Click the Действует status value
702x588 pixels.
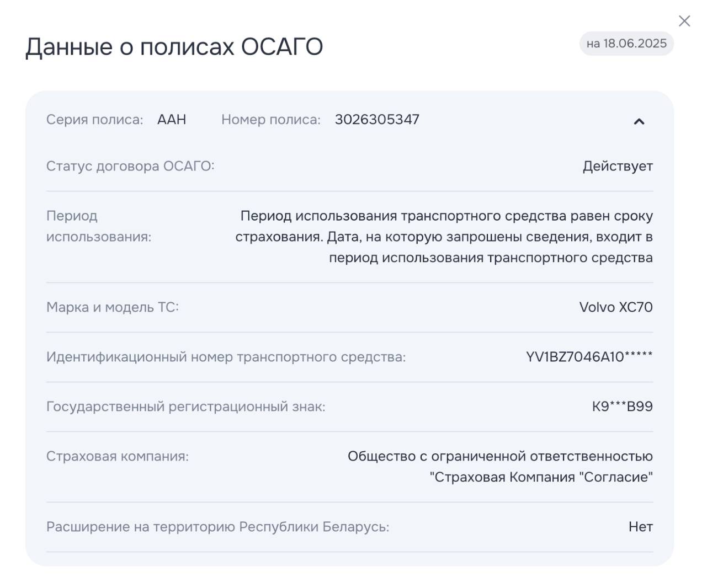pyautogui.click(x=618, y=166)
